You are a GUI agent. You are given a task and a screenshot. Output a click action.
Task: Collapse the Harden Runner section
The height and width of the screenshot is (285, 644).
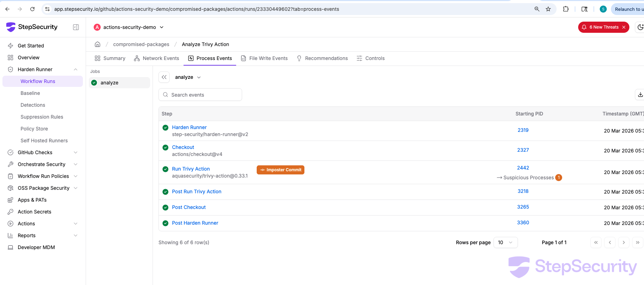(76, 69)
